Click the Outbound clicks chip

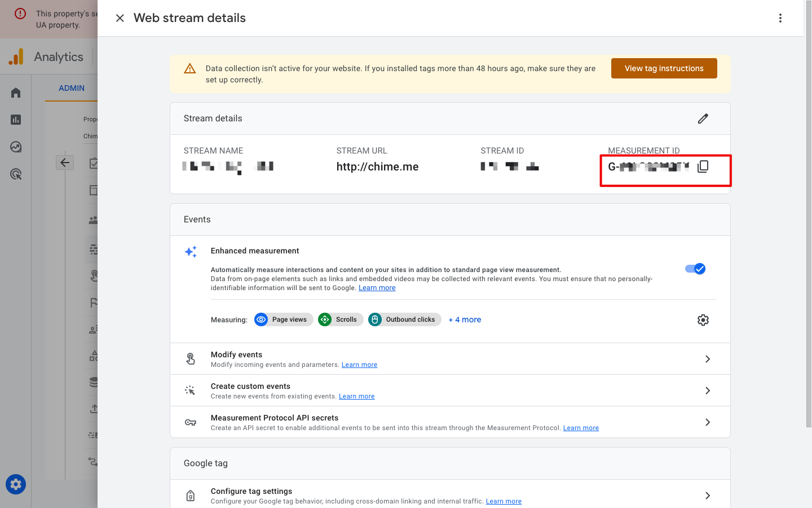(x=404, y=319)
